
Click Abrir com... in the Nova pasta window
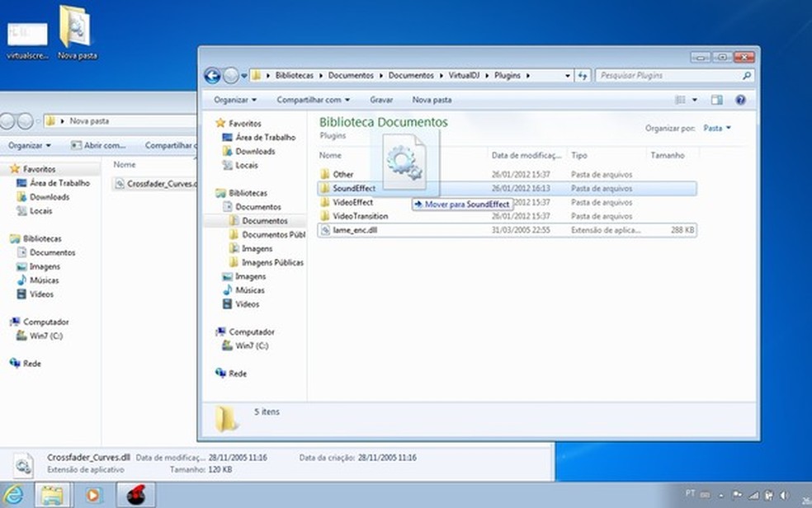click(x=98, y=145)
